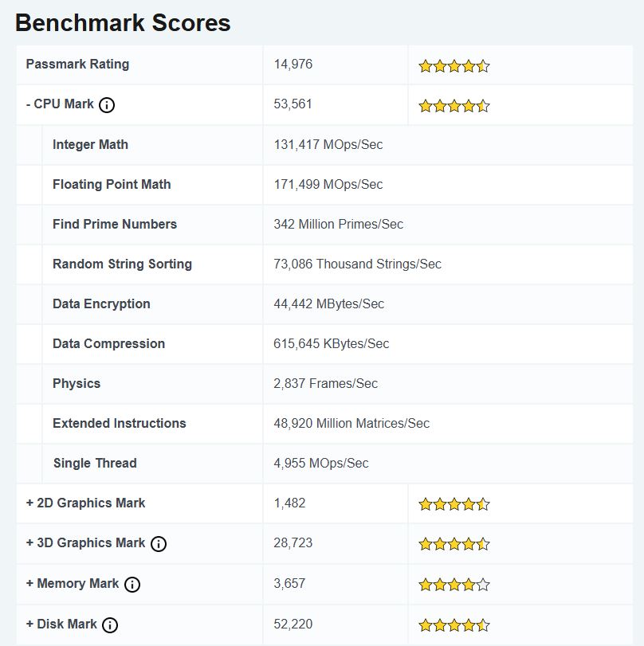
Task: Click the 2D Graphics star rating bar
Action: tap(454, 503)
